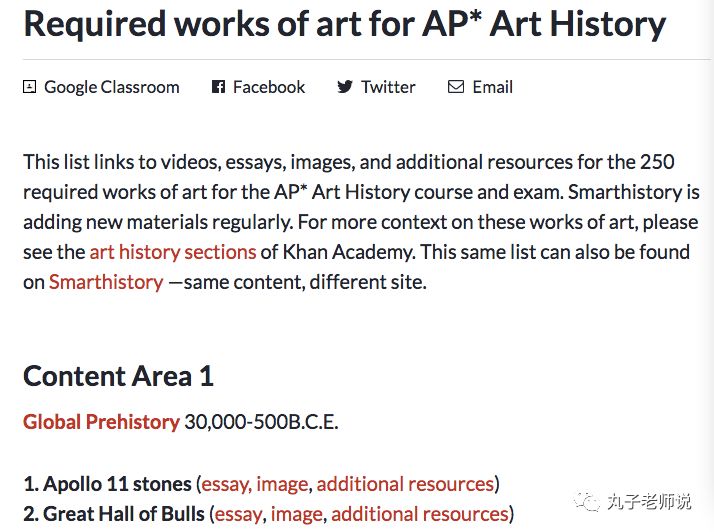Image resolution: width=714 pixels, height=532 pixels.
Task: Click the Facebook logo icon
Action: [219, 87]
